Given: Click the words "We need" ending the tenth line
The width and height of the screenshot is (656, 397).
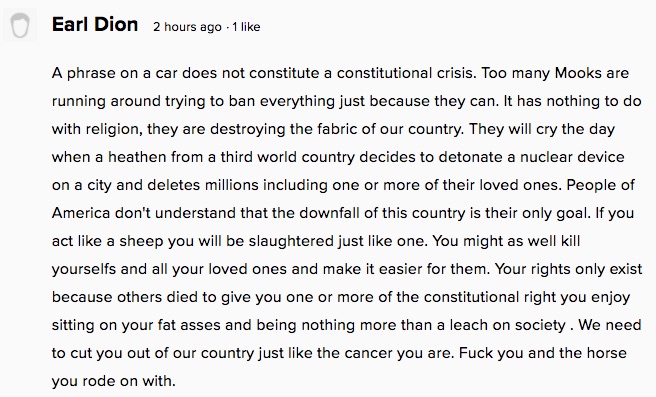Looking at the screenshot, I should click(x=610, y=325).
